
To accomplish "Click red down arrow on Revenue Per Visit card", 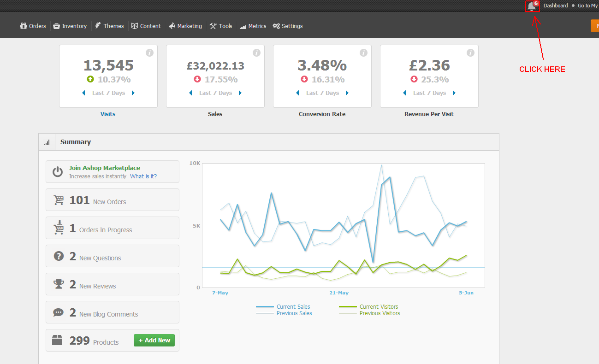I will (414, 79).
